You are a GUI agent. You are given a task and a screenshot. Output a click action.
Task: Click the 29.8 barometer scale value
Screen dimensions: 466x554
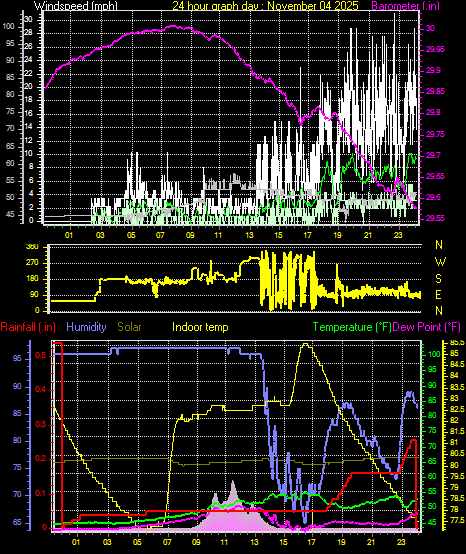coord(433,112)
